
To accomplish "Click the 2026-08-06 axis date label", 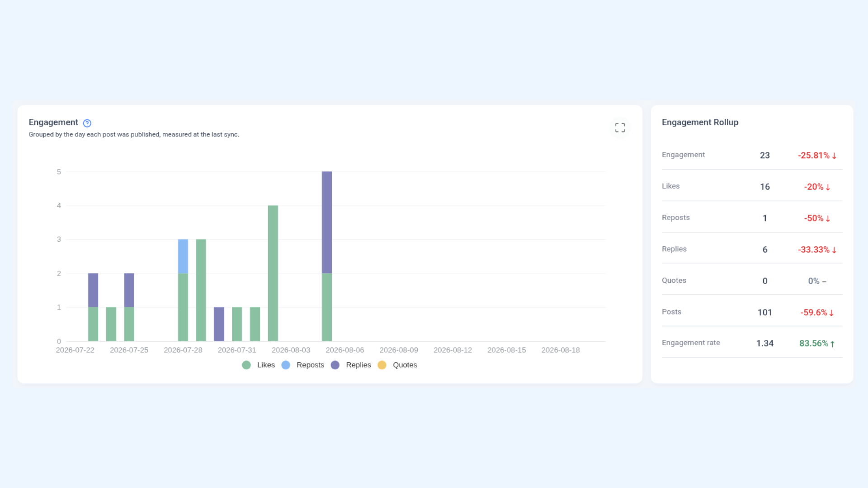I will [x=345, y=350].
